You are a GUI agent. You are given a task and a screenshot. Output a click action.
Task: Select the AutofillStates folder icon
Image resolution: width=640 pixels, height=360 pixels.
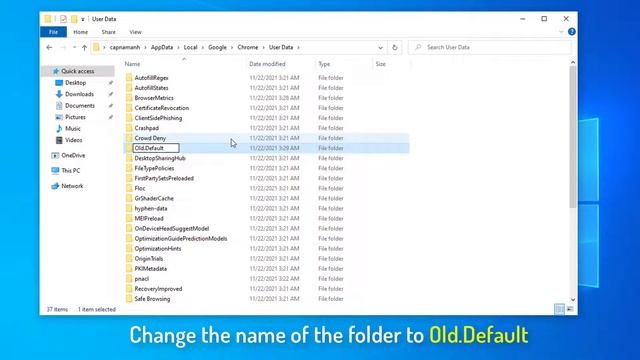tap(129, 88)
